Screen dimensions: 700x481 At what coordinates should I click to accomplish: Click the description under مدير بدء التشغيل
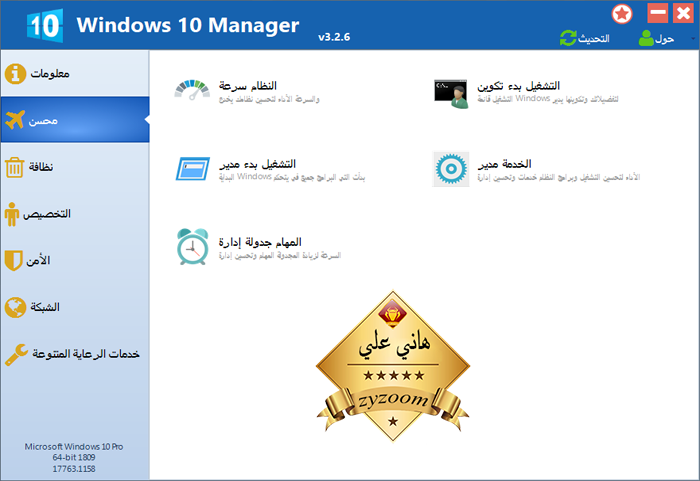point(292,177)
